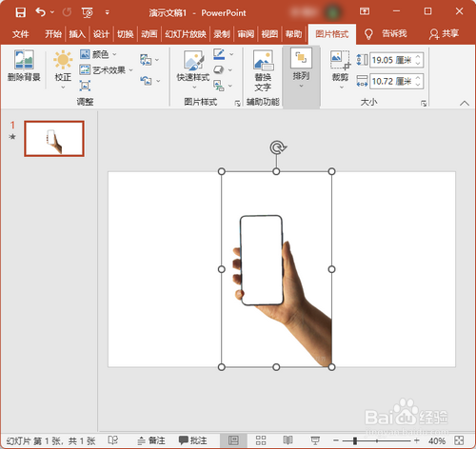
Task: Click the picture effects icon
Action: [x=219, y=69]
